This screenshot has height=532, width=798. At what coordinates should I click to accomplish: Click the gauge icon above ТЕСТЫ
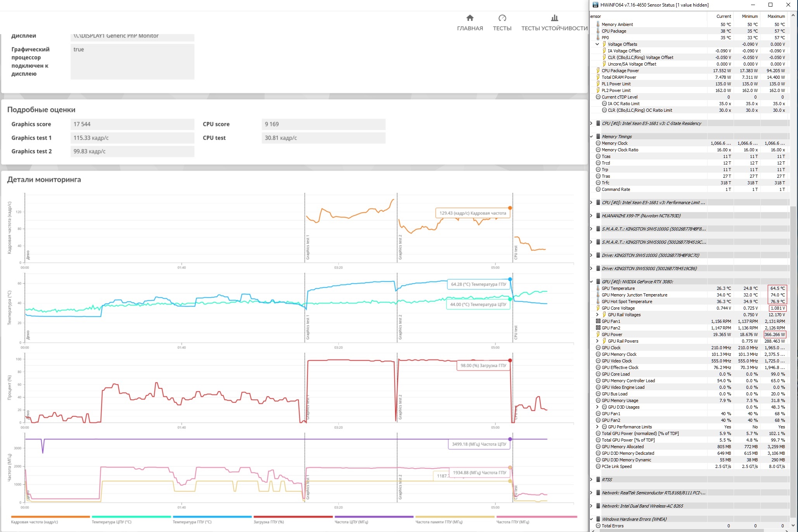[x=502, y=18]
